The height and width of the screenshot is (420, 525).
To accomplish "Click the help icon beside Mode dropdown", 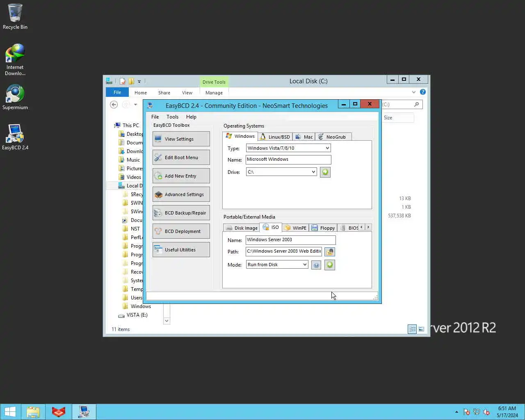I will coord(316,265).
